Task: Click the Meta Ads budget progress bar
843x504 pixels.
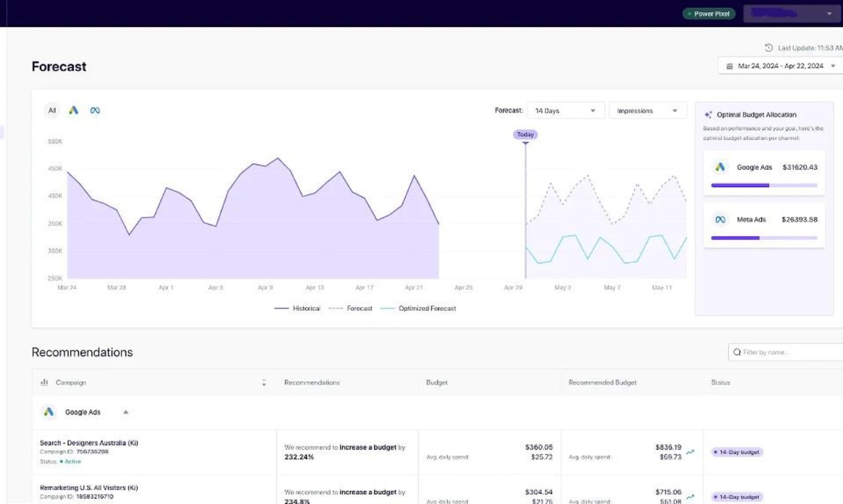Action: pos(764,237)
